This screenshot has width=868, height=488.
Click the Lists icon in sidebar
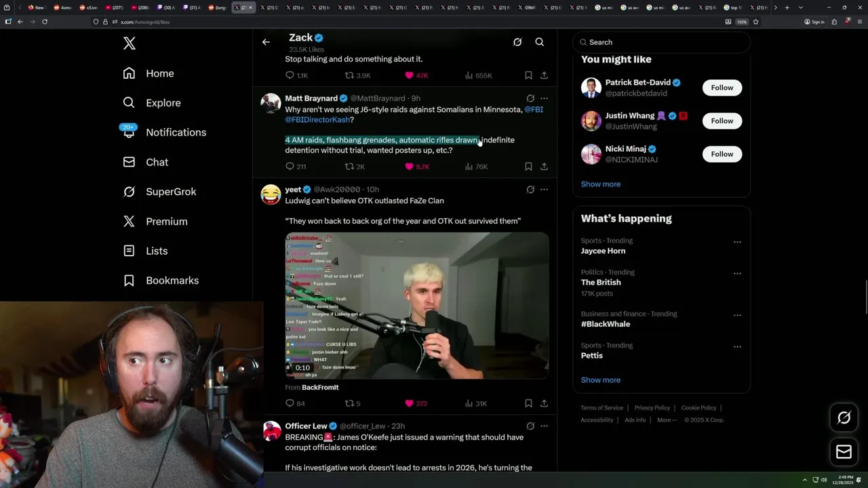pos(129,251)
